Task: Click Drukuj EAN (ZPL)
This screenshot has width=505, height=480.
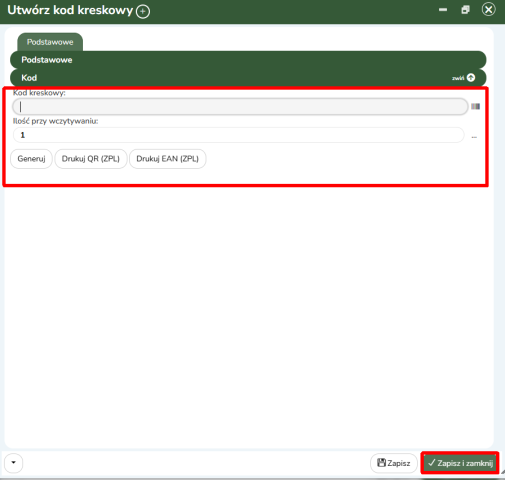Action: 167,159
